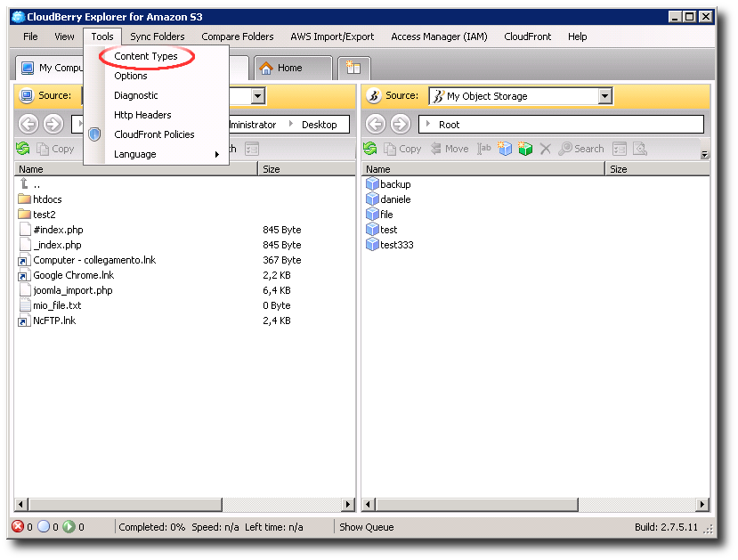
Task: Click the Rename icon in right toolbar
Action: click(484, 149)
